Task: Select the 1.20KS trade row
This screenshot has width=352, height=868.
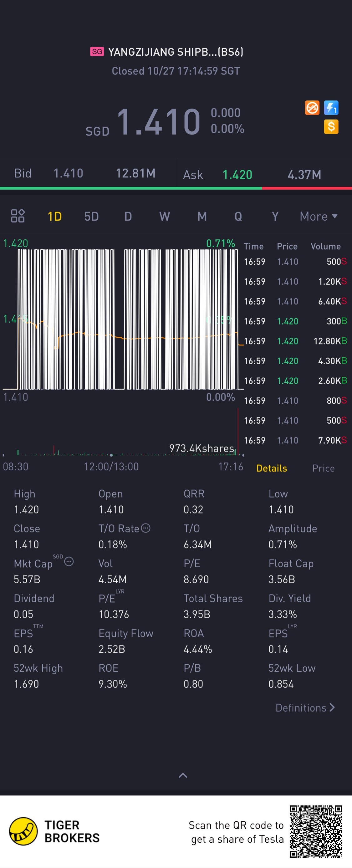Action: coord(295,281)
